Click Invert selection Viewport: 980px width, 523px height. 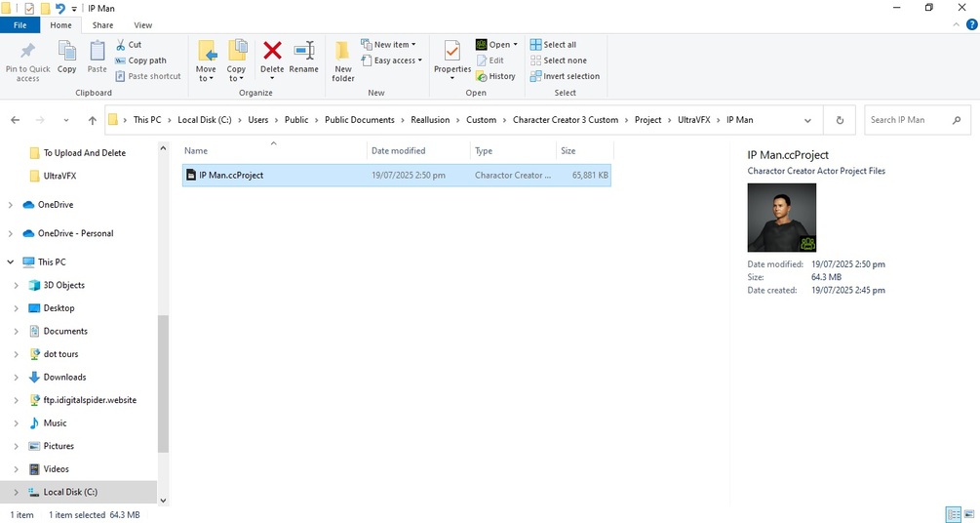coord(565,76)
